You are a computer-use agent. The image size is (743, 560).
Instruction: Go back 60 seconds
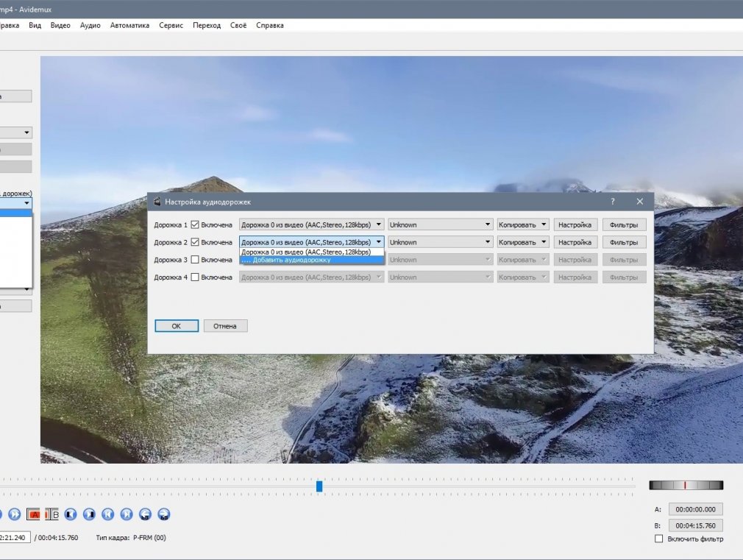pyautogui.click(x=145, y=514)
